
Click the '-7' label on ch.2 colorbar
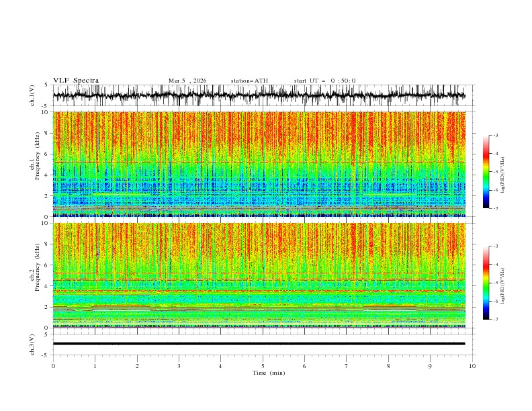coord(495,320)
